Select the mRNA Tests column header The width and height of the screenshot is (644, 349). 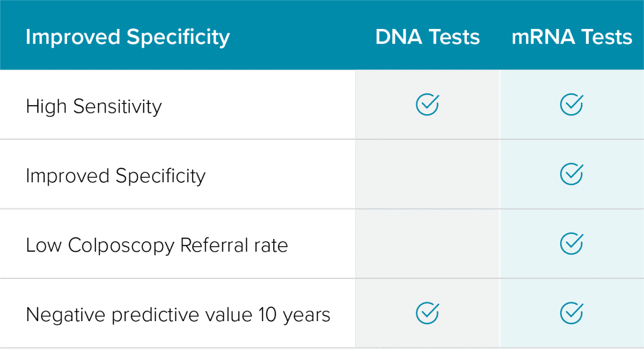point(572,37)
